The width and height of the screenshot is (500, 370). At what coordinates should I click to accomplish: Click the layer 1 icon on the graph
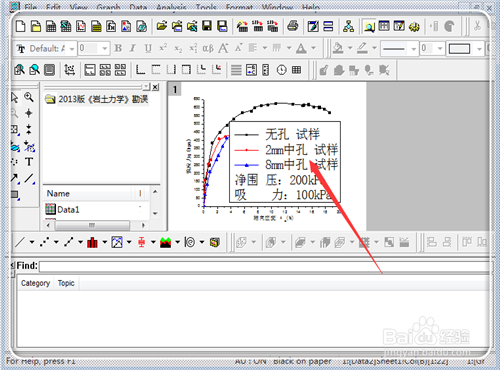175,89
